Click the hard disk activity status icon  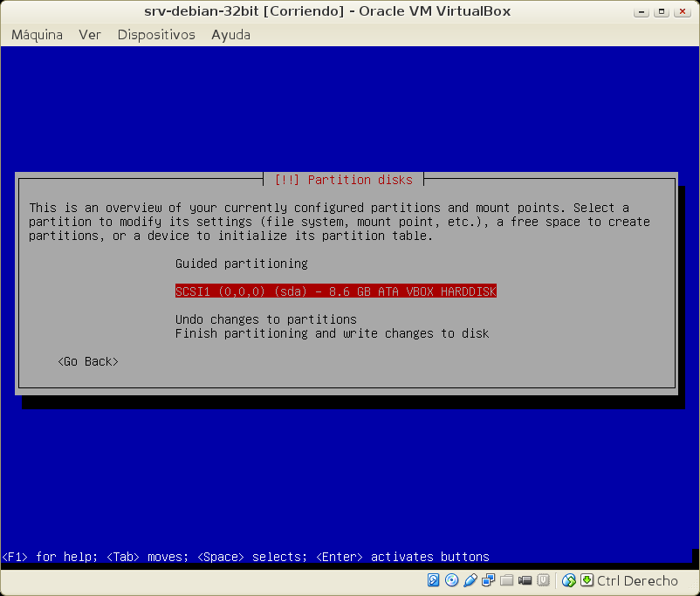click(434, 580)
